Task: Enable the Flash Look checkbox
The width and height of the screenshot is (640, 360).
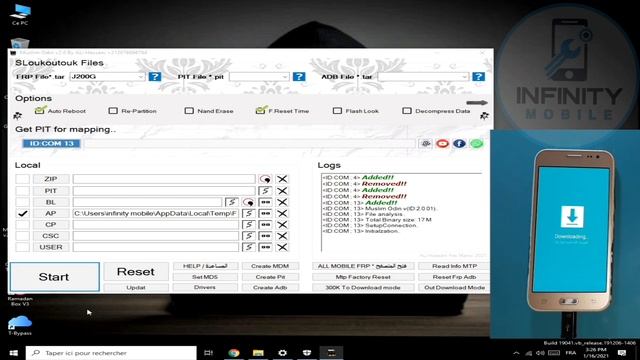Action: click(x=337, y=111)
